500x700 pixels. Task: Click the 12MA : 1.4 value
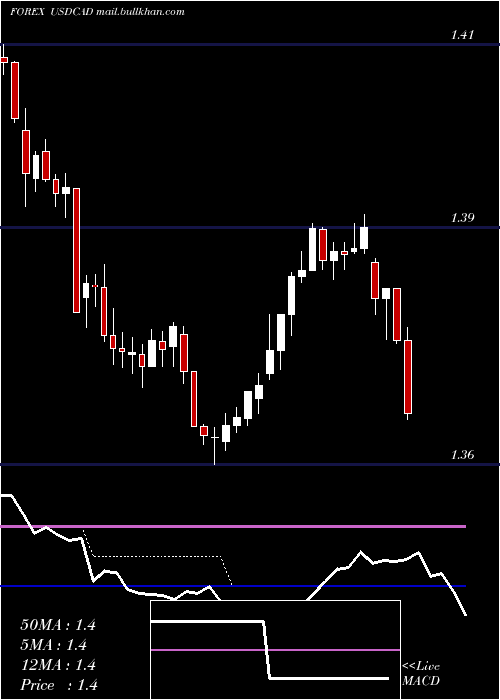coord(58,665)
